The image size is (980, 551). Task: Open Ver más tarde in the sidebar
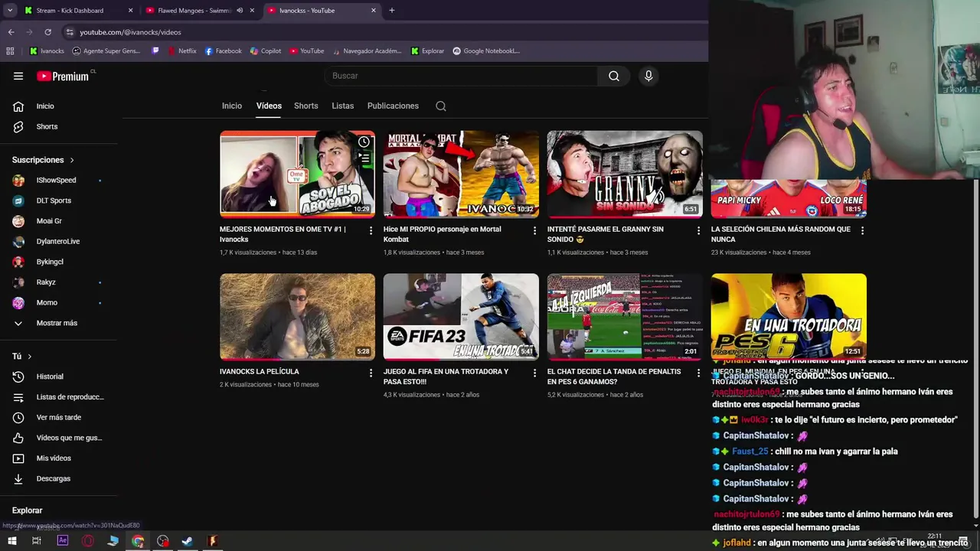click(x=58, y=417)
